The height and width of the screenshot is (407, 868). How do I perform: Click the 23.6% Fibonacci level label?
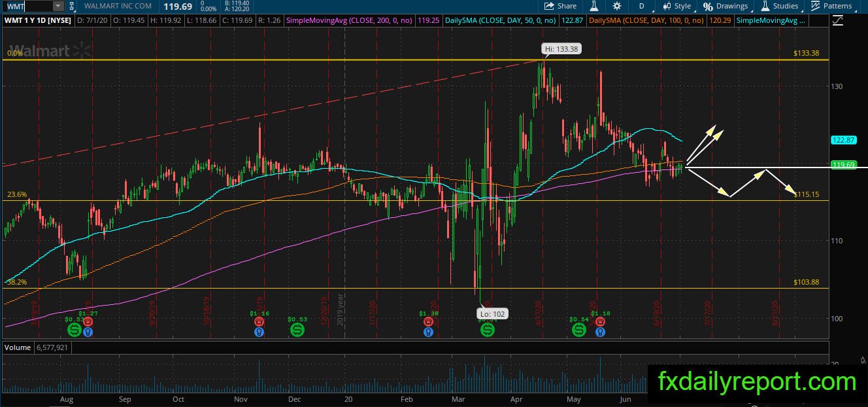[16, 194]
